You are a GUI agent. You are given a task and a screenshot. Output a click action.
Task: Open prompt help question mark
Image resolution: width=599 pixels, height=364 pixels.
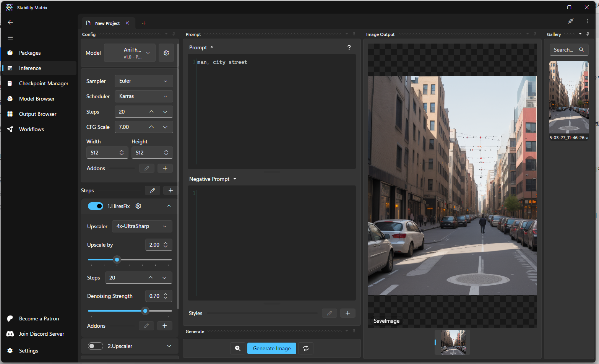[349, 47]
